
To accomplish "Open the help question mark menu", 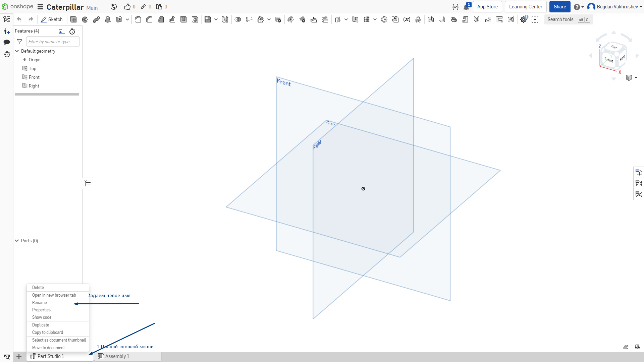I will tap(579, 7).
